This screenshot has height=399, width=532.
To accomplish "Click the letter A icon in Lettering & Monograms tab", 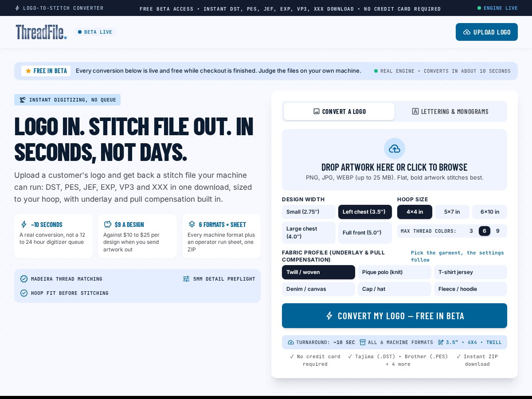I will [x=415, y=111].
